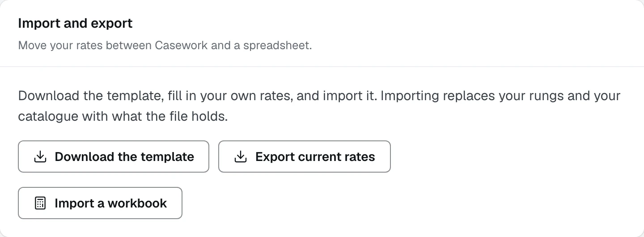Click the download arrow icon beside Download the template
Viewport: 644px width, 237px height.
[x=40, y=157]
